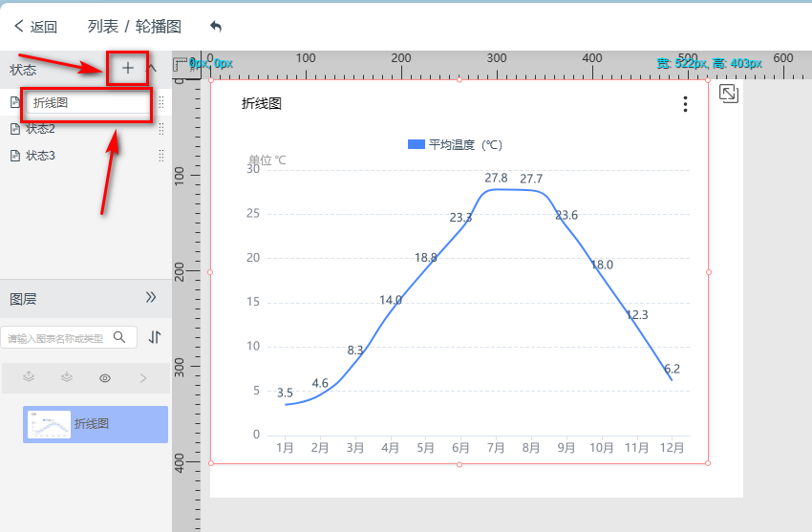Select 状态3 in the state list

[x=40, y=155]
